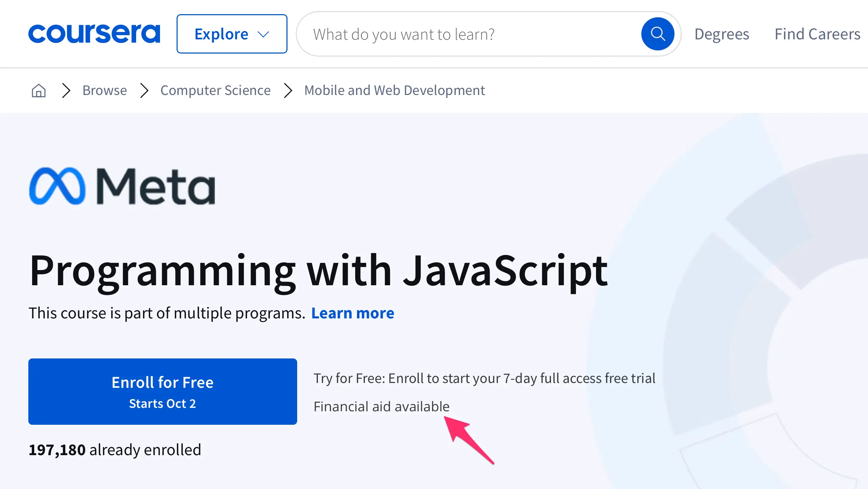Viewport: 868px width, 489px height.
Task: Go to the home breadcrumb icon
Action: tap(38, 90)
